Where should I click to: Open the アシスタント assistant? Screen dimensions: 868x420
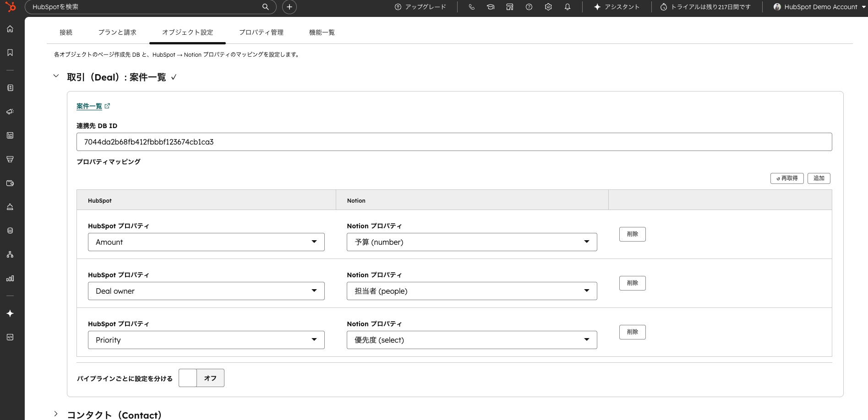[x=617, y=7]
